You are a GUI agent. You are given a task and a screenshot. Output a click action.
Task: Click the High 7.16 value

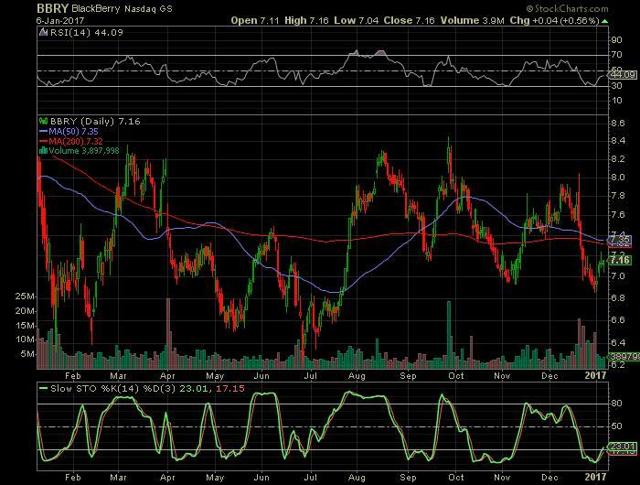pyautogui.click(x=307, y=20)
